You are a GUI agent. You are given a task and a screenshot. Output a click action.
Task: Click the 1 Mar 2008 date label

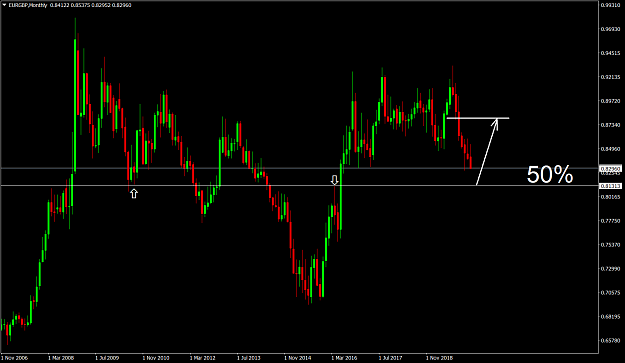[61, 358]
